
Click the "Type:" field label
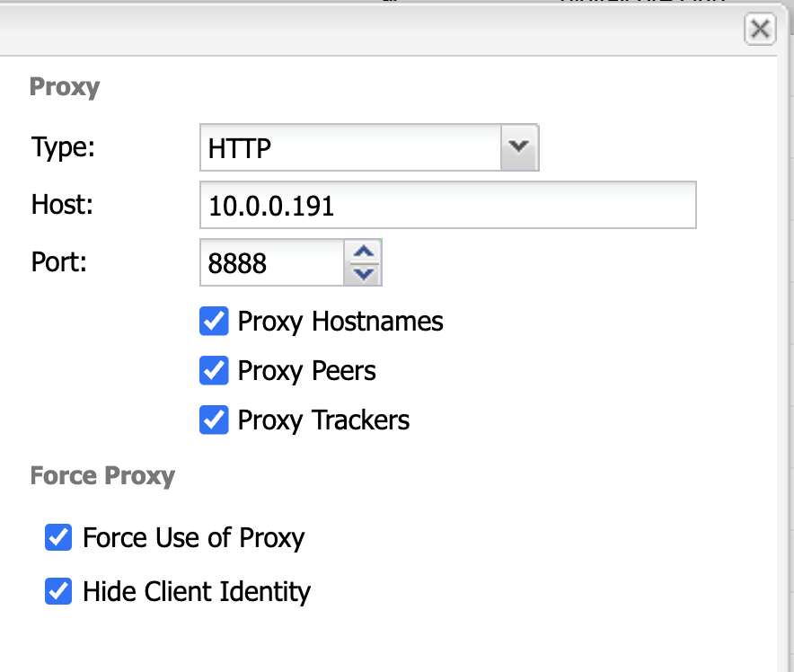coord(63,147)
